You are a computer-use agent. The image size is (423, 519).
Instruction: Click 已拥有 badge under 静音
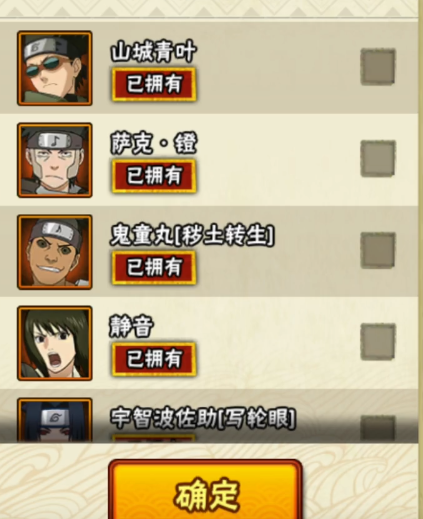[x=154, y=359]
